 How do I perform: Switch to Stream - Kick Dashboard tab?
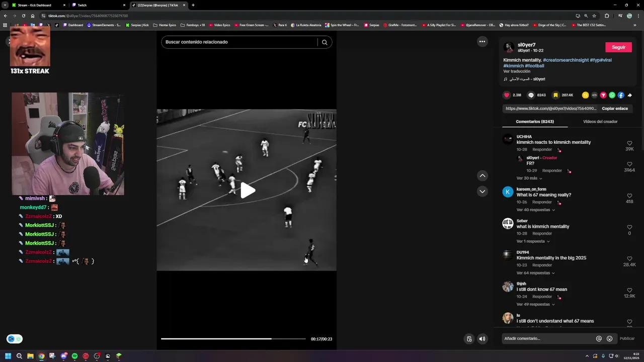(38, 5)
